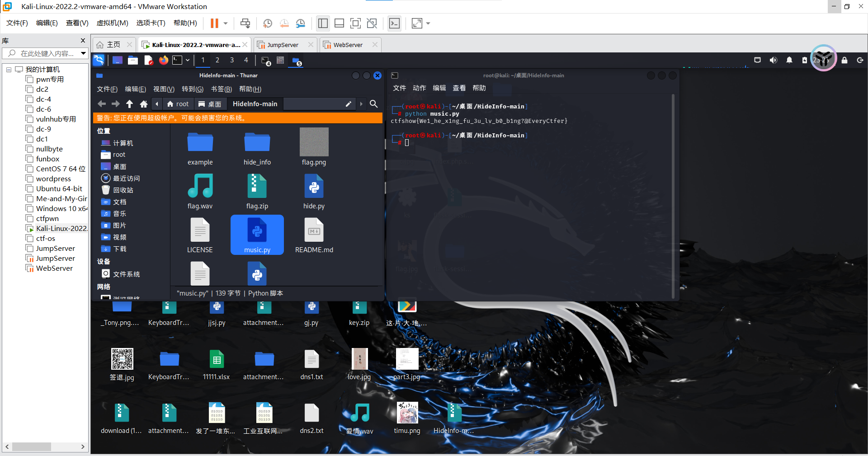Open the VMware console view icon
The image size is (868, 456).
[x=394, y=23]
